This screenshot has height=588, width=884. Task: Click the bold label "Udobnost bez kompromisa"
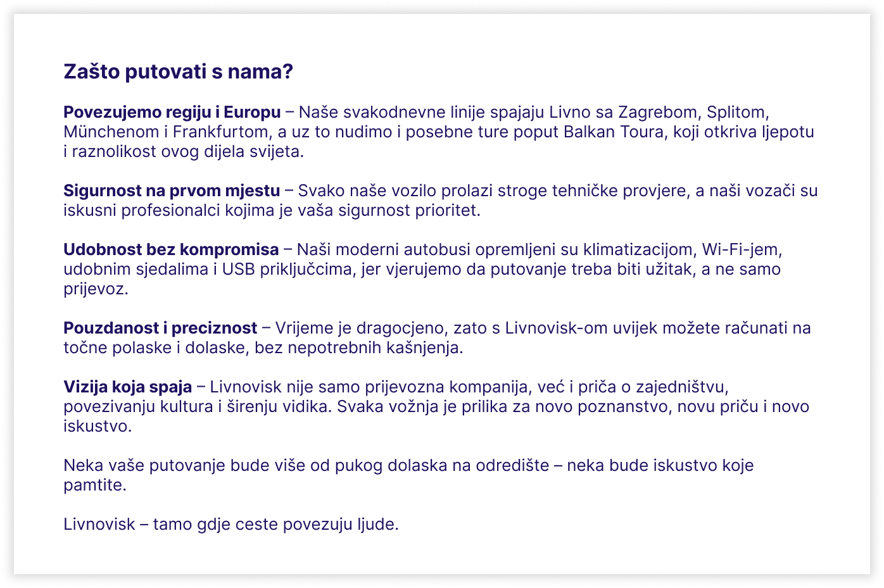click(x=171, y=249)
